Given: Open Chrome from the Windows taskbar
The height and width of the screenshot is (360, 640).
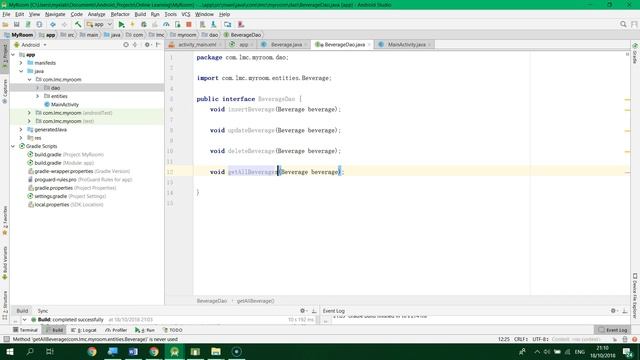Looking at the screenshot, I should tap(92, 351).
